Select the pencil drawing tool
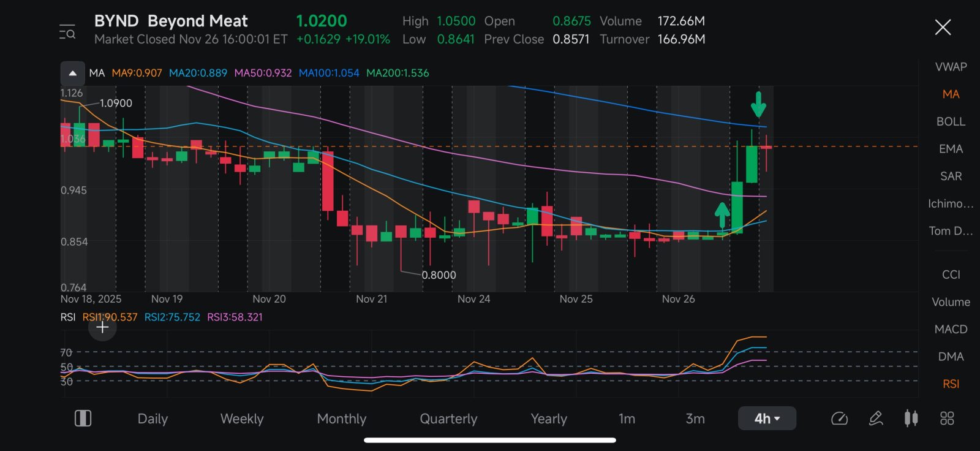The height and width of the screenshot is (451, 980). pos(876,419)
